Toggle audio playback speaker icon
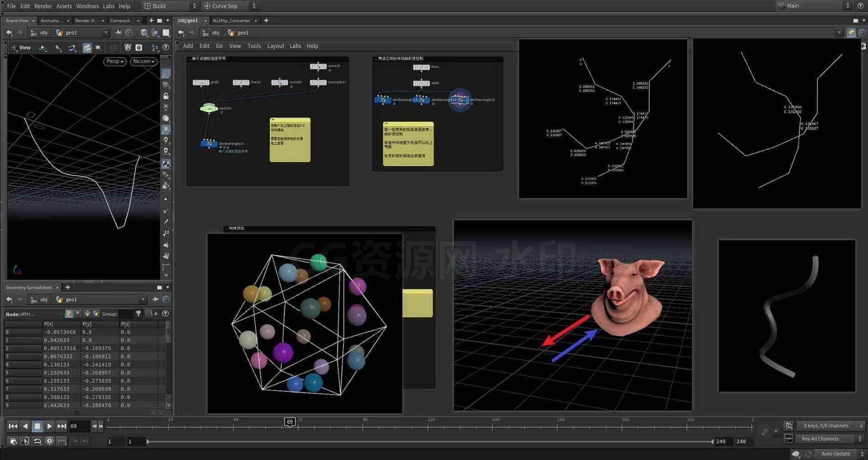The height and width of the screenshot is (460, 868). (25, 441)
